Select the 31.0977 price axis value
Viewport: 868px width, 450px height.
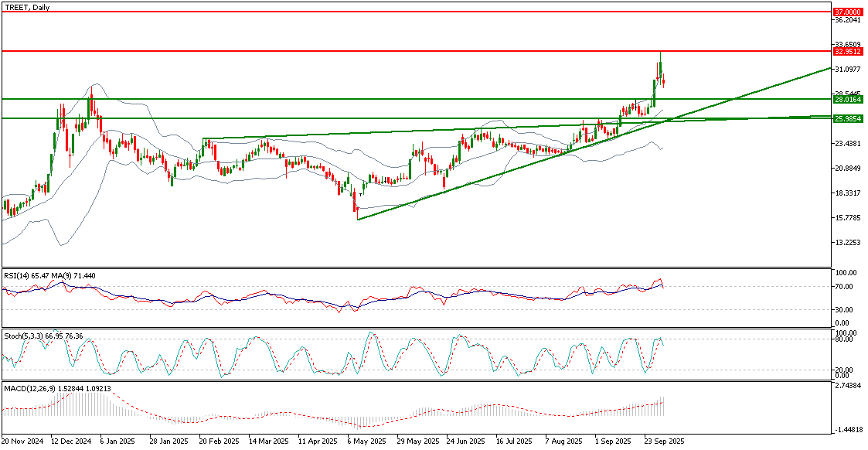[848, 70]
